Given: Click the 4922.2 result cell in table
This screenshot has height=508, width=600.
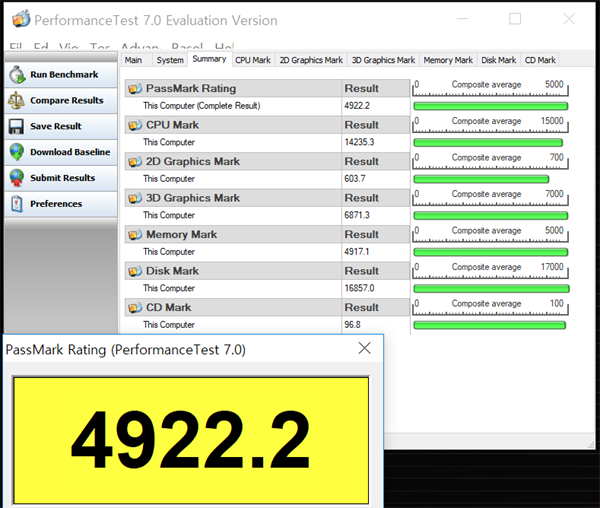Looking at the screenshot, I should click(357, 106).
